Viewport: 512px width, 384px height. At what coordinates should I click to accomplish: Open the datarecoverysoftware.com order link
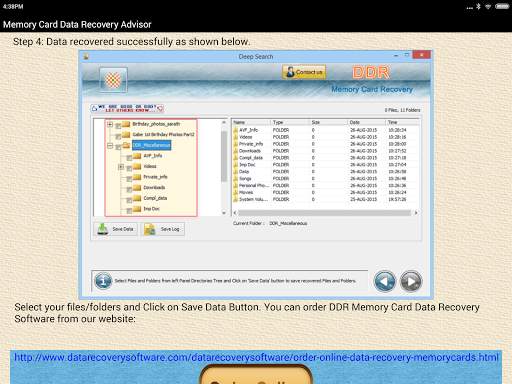(256, 358)
